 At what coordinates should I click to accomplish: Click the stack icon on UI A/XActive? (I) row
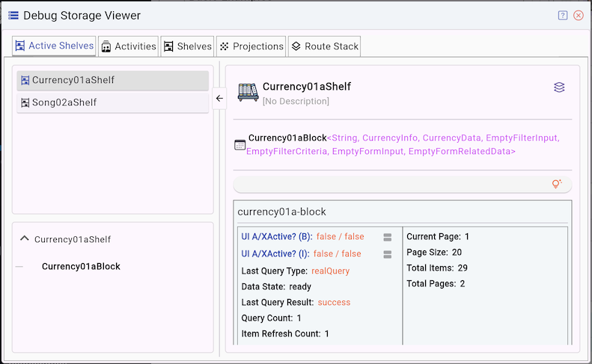click(388, 254)
